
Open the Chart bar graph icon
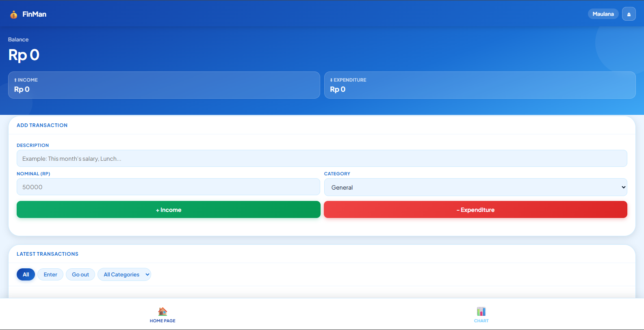[481, 311]
